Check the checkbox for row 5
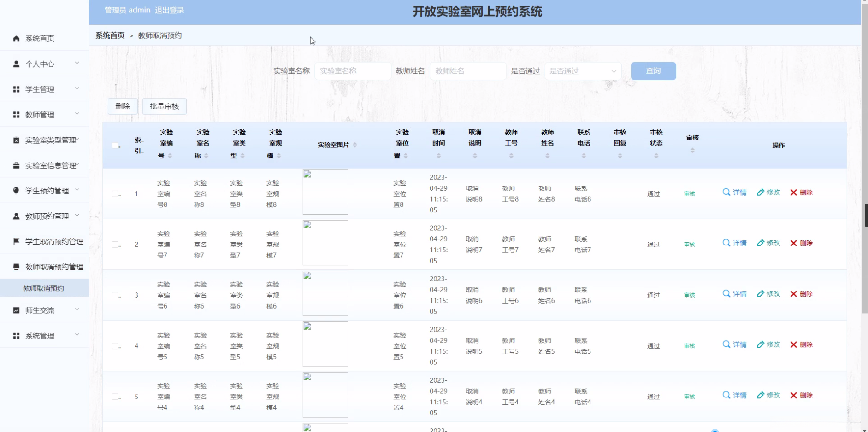This screenshot has width=868, height=432. 115,397
